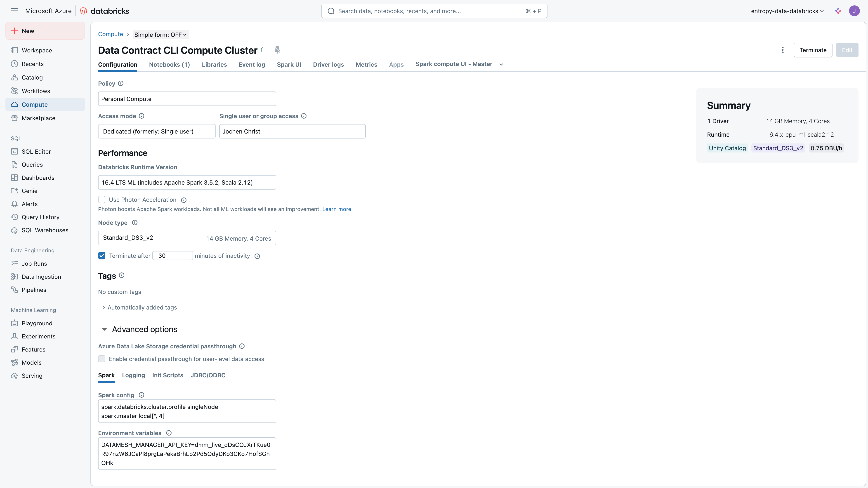
Task: Click the pin cluster icon
Action: tap(277, 50)
